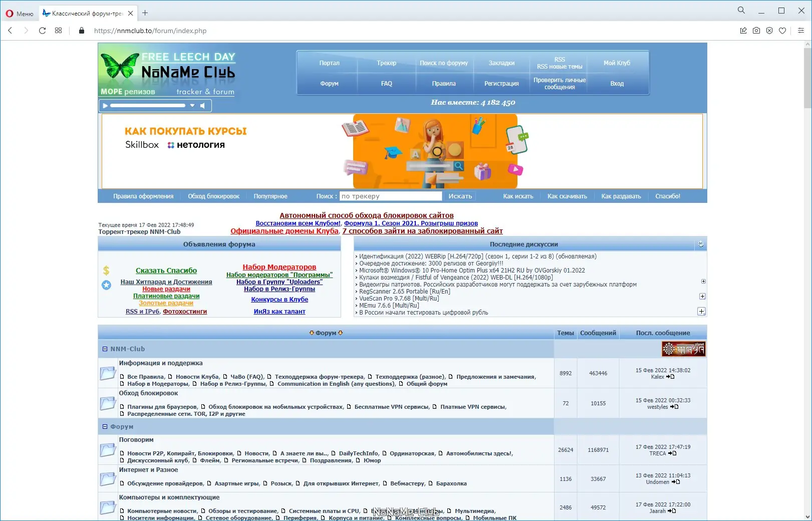Open the Easy Setup sidebar icon
Viewport: 812px width, 521px height.
pyautogui.click(x=801, y=31)
